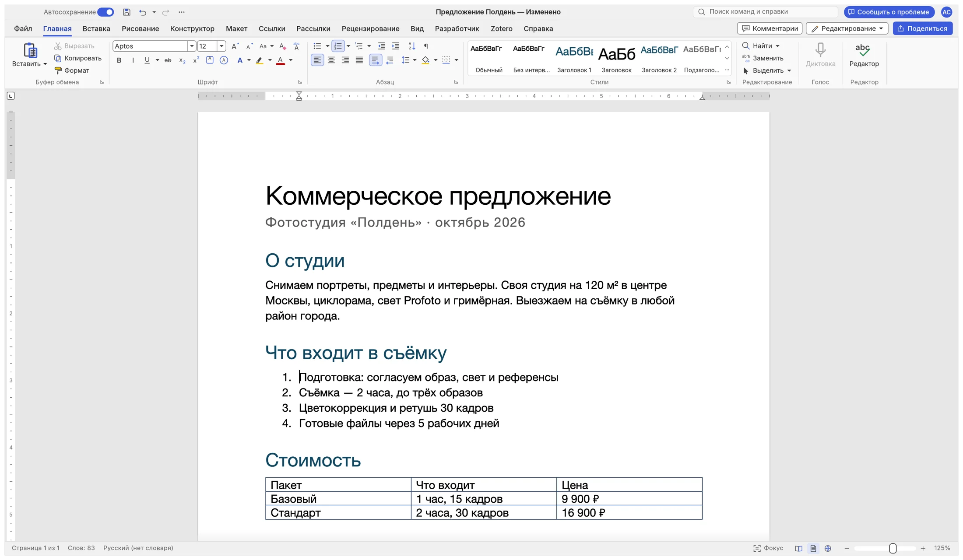963x560 pixels.
Task: Click the Share button
Action: pyautogui.click(x=922, y=28)
